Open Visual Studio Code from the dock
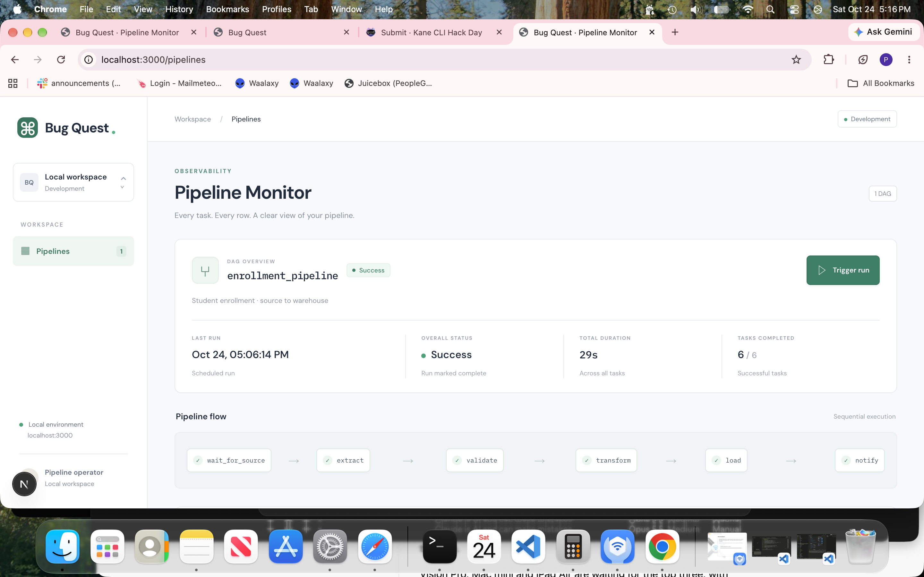The width and height of the screenshot is (924, 577). 528,547
